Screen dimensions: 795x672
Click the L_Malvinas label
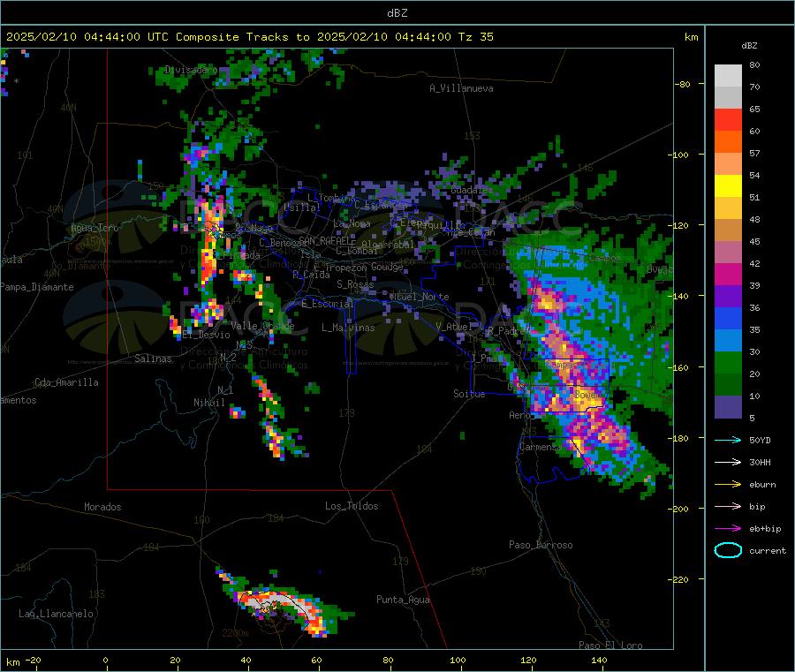click(x=348, y=328)
